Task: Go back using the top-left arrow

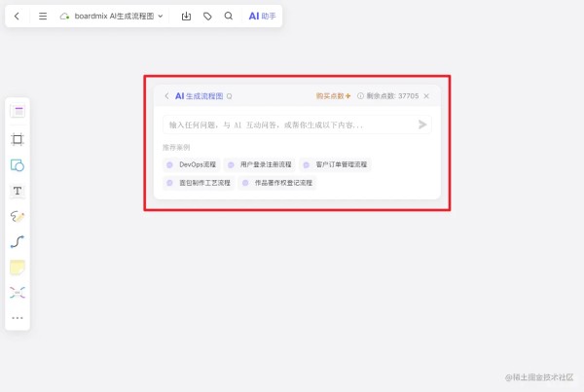Action: point(17,16)
